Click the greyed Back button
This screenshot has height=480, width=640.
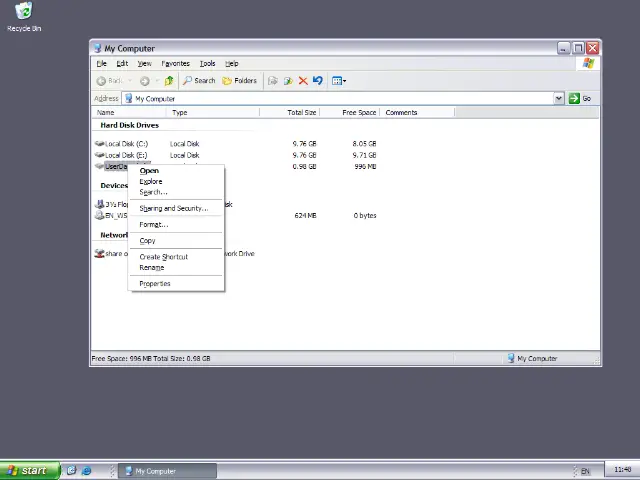click(x=109, y=81)
